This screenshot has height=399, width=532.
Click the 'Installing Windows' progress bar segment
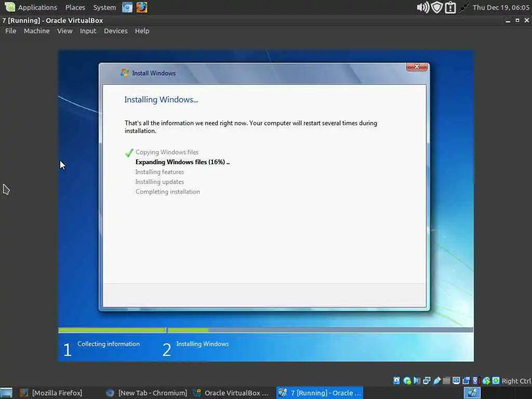pos(320,330)
